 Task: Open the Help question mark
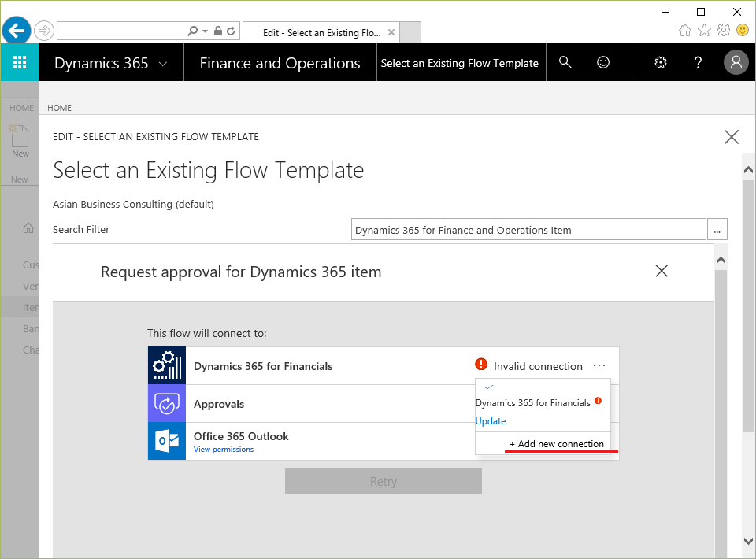click(698, 63)
